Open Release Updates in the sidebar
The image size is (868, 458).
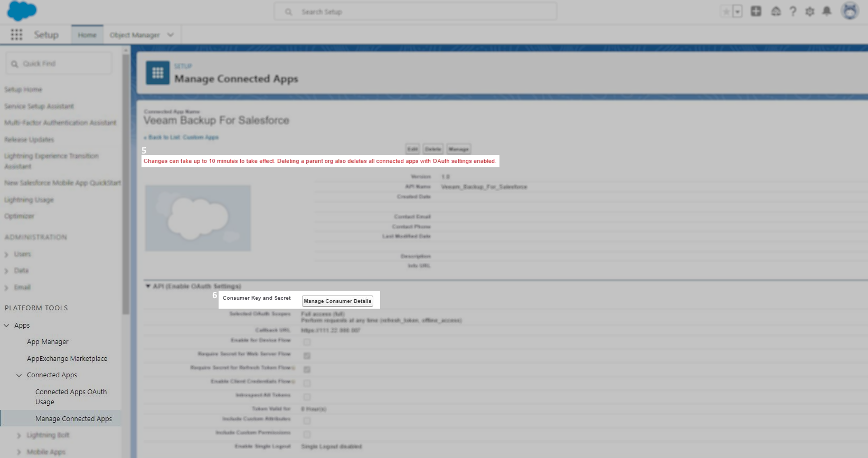pyautogui.click(x=29, y=140)
